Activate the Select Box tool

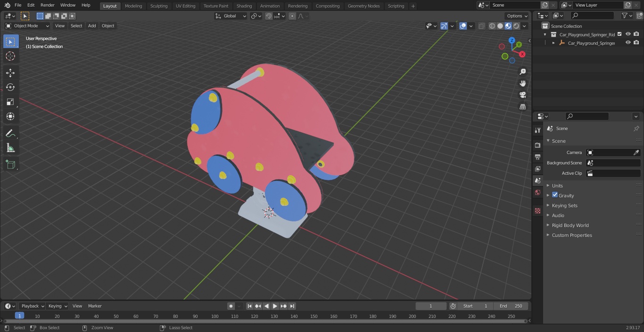[x=10, y=41]
